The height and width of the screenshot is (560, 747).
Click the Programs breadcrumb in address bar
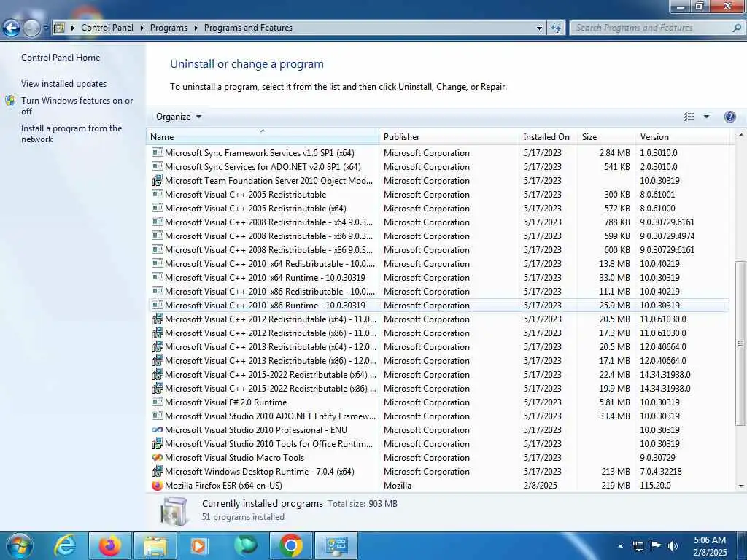(169, 28)
